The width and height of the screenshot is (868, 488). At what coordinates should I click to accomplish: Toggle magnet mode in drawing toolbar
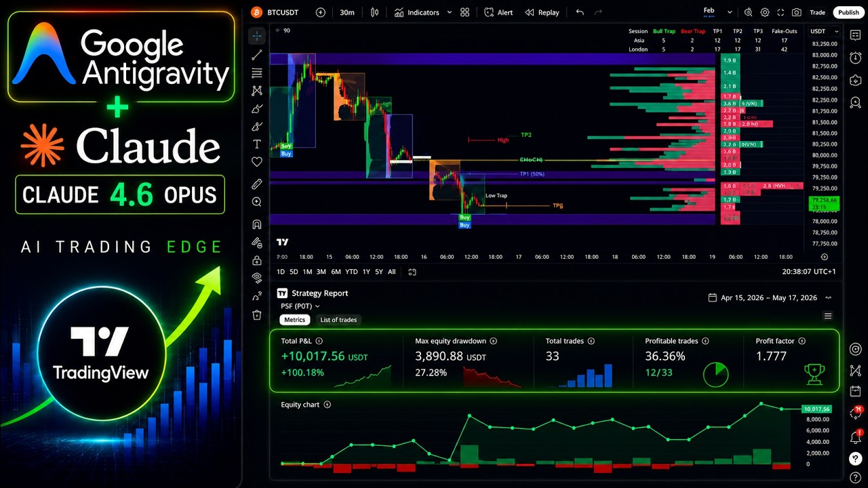tap(257, 224)
